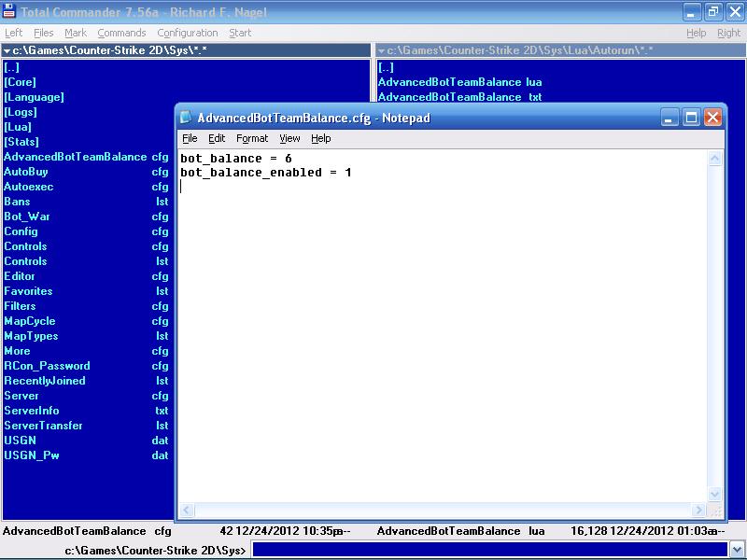Maximize the Notepad window
Viewport: 747px width, 560px height.
pyautogui.click(x=691, y=118)
